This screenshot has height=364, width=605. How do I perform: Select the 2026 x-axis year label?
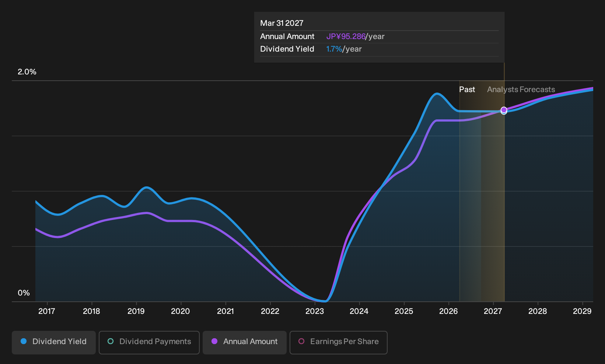[x=448, y=311]
